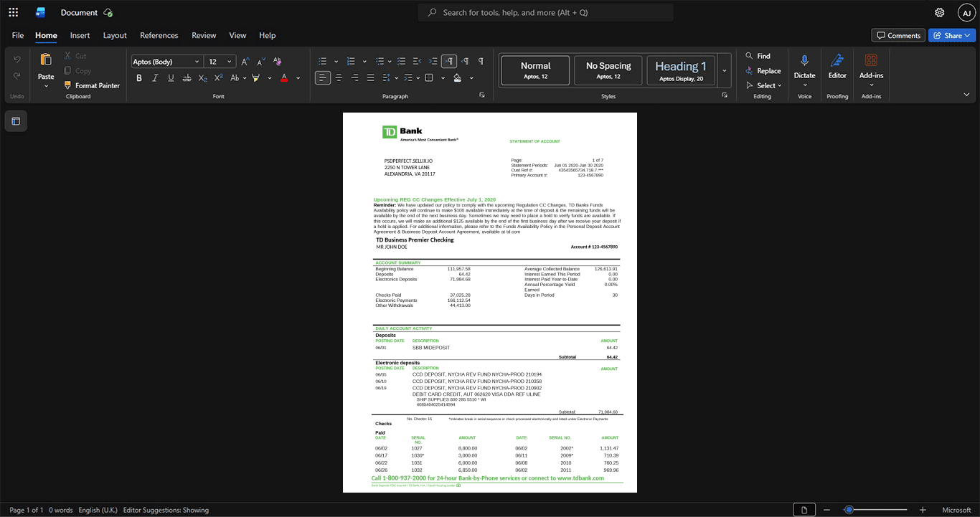This screenshot has height=517, width=980.
Task: Apply the No Spacing style
Action: coord(608,70)
